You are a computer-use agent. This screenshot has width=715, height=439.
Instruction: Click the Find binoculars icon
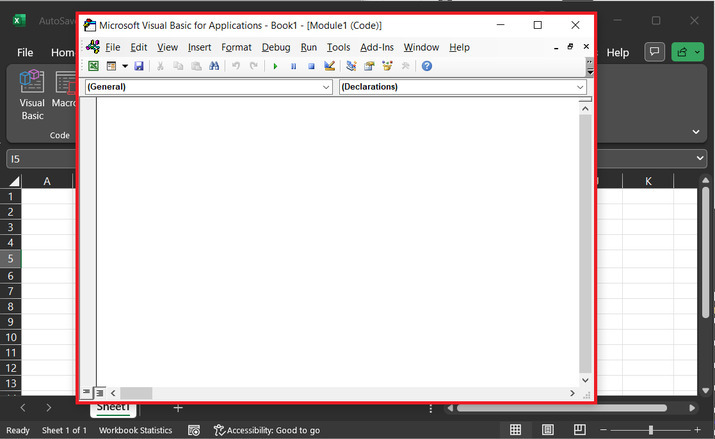click(x=213, y=66)
